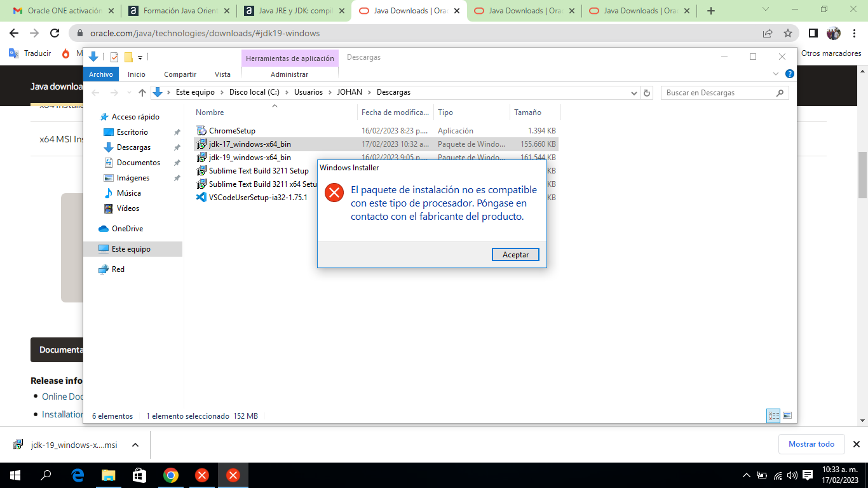Select OneDrive in navigation pane
Viewport: 868px width, 488px height.
coord(127,229)
